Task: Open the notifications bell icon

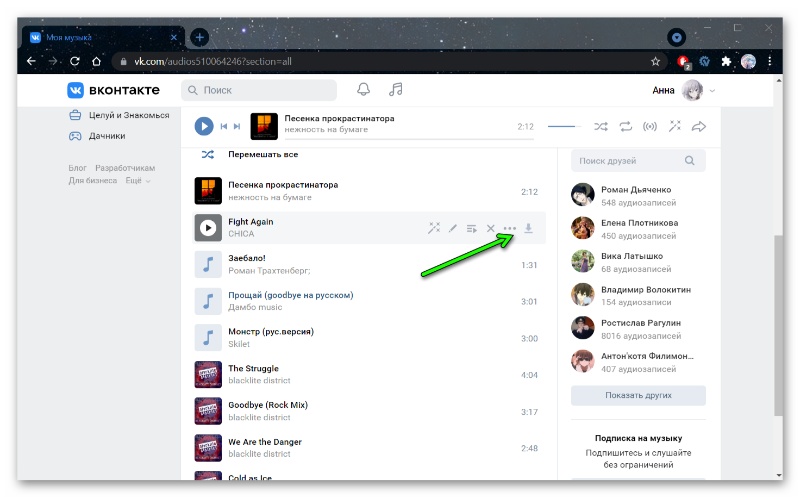Action: tap(363, 90)
